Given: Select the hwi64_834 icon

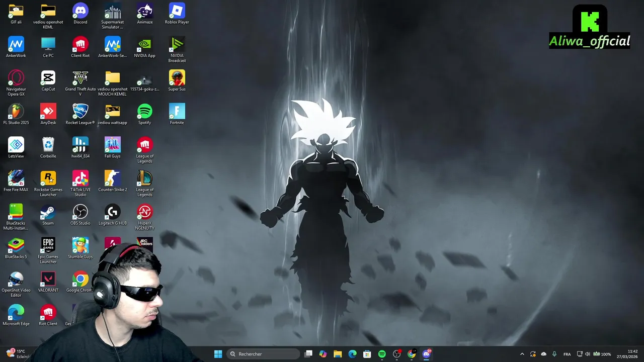Looking at the screenshot, I should tap(80, 148).
